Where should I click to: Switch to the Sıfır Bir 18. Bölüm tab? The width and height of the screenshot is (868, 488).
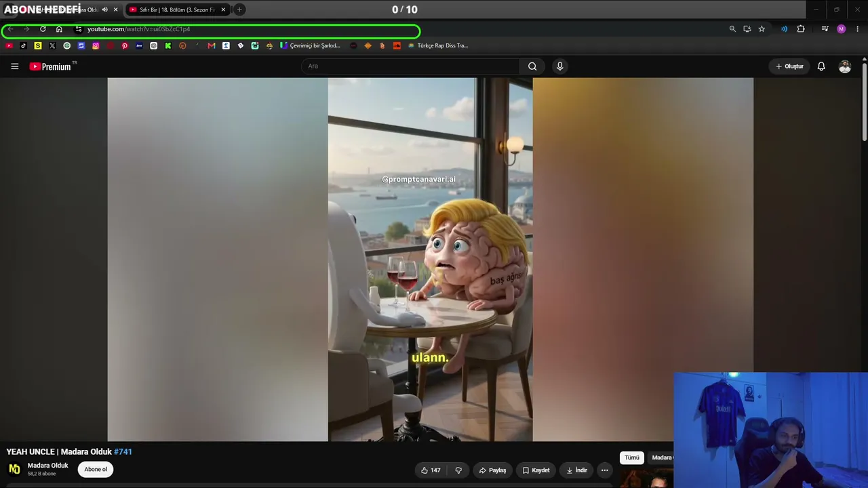pos(176,9)
